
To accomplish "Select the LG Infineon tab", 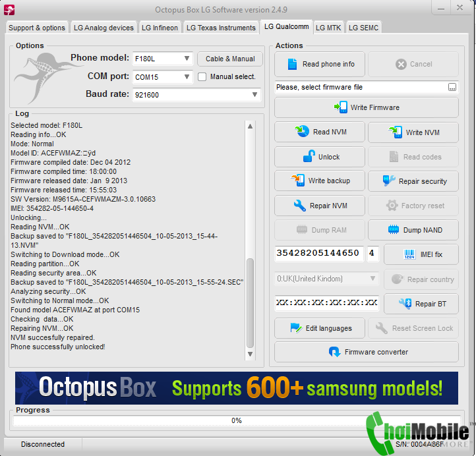I will [x=160, y=28].
